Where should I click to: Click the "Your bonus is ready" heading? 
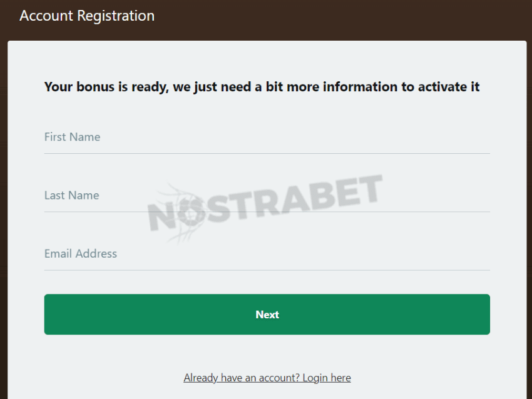pyautogui.click(x=262, y=87)
